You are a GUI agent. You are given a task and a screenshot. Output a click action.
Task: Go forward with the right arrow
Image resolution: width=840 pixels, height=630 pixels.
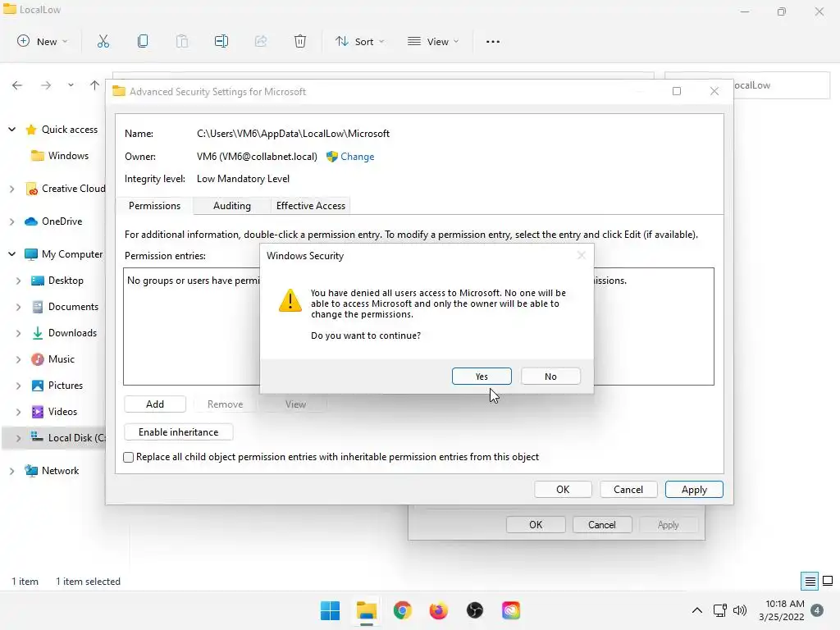46,85
